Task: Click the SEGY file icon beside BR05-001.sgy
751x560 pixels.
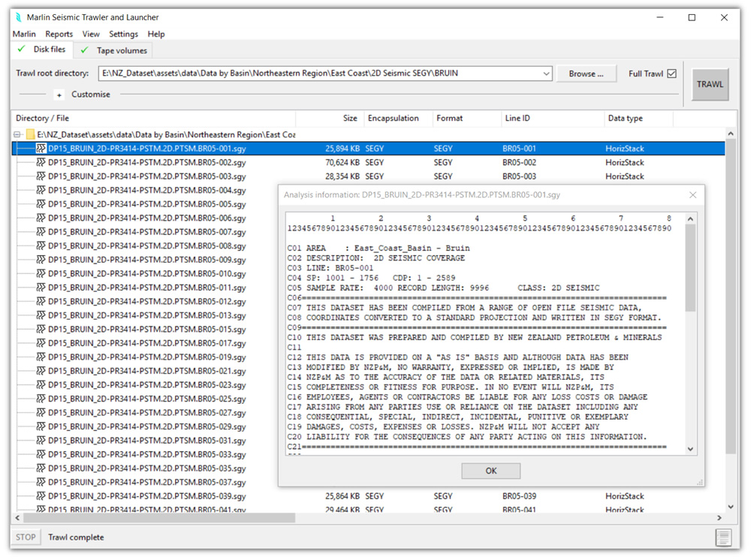Action: click(40, 148)
